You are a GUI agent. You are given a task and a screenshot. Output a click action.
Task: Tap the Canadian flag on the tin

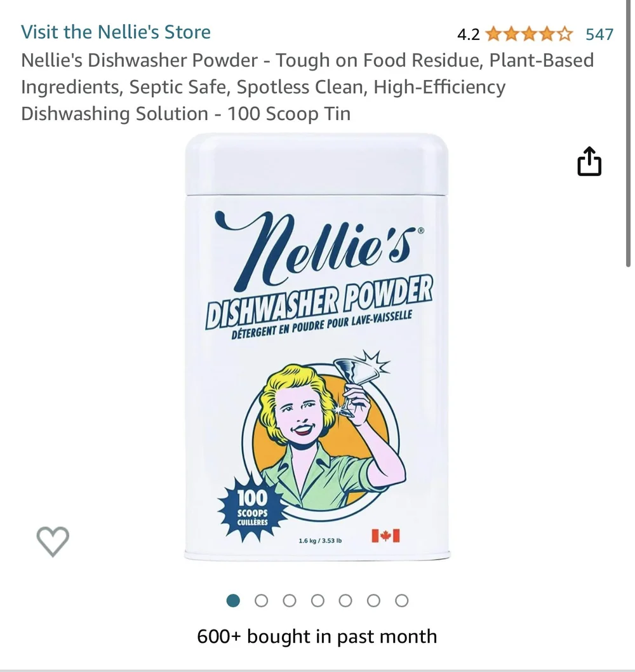[385, 535]
